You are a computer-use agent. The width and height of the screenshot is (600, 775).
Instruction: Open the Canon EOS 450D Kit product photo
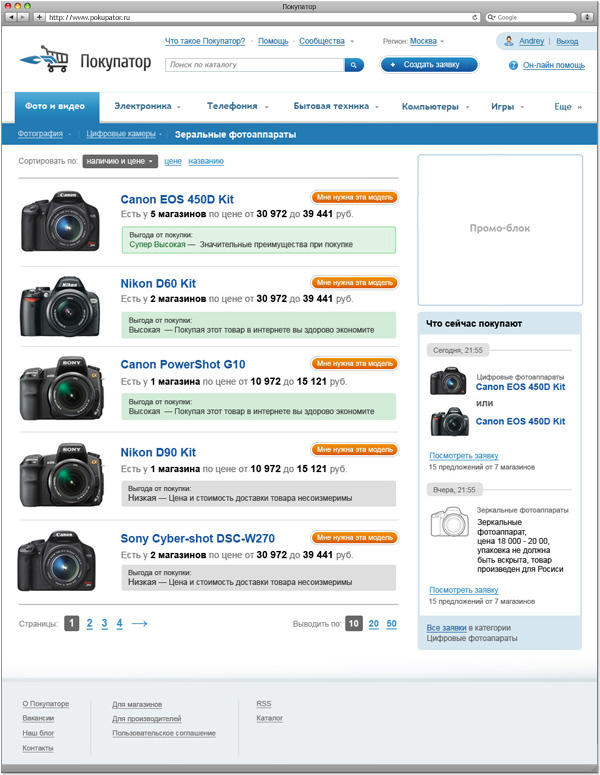pyautogui.click(x=60, y=221)
